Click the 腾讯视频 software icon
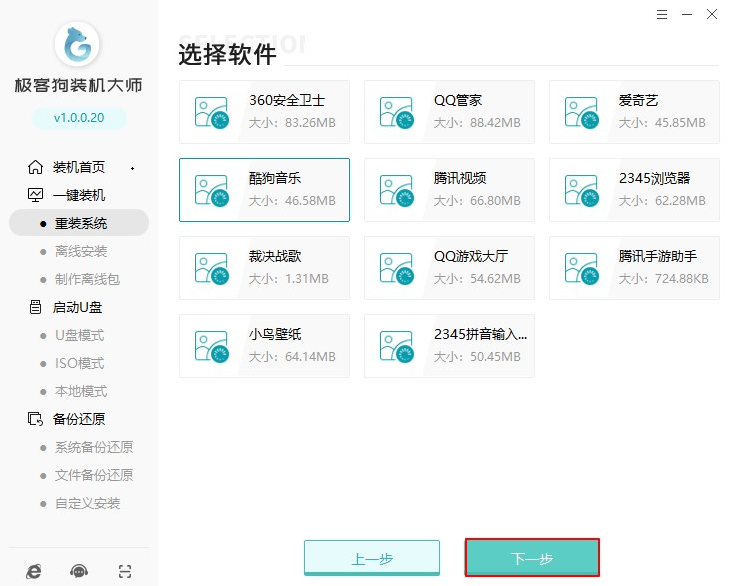733x586 pixels. coord(397,190)
